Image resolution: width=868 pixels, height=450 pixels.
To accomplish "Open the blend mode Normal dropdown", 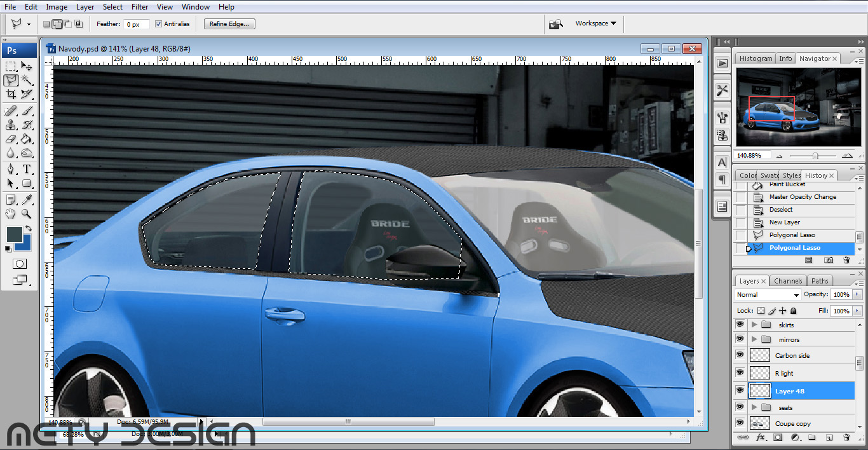I will click(x=768, y=295).
